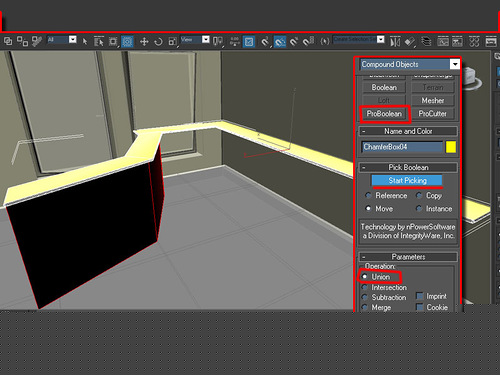Image resolution: width=500 pixels, height=375 pixels.
Task: Click the Unlink Selection tool
Action: (x=22, y=41)
